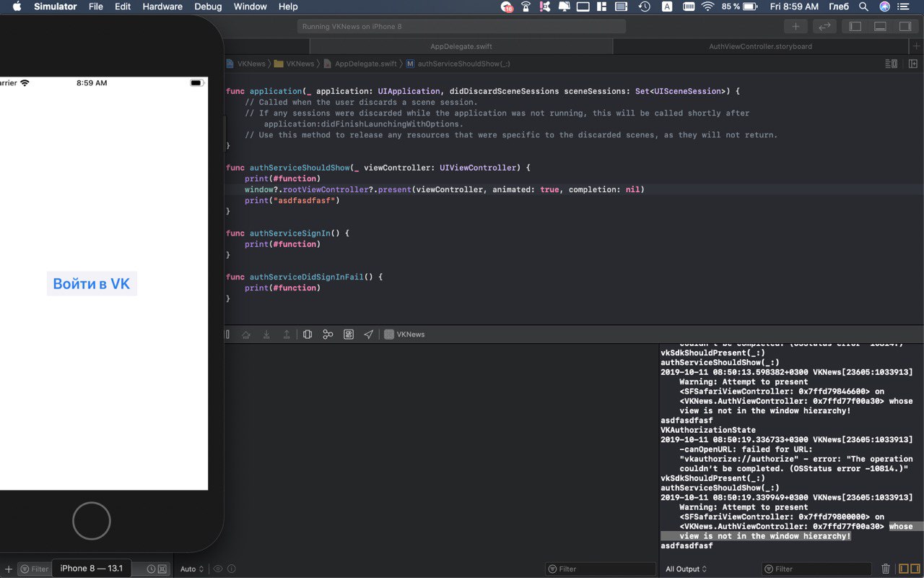Open the Window menu
Image resolution: width=924 pixels, height=578 pixels.
pos(250,7)
